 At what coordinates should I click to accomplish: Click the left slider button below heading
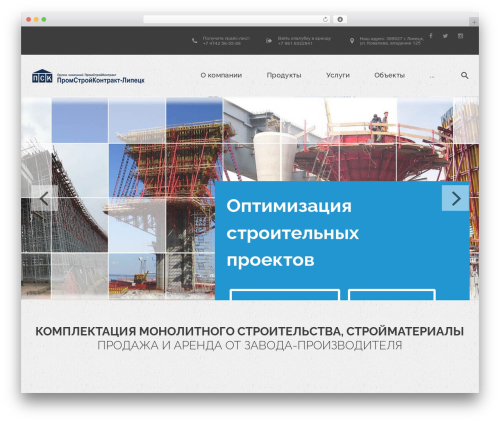tap(285, 295)
